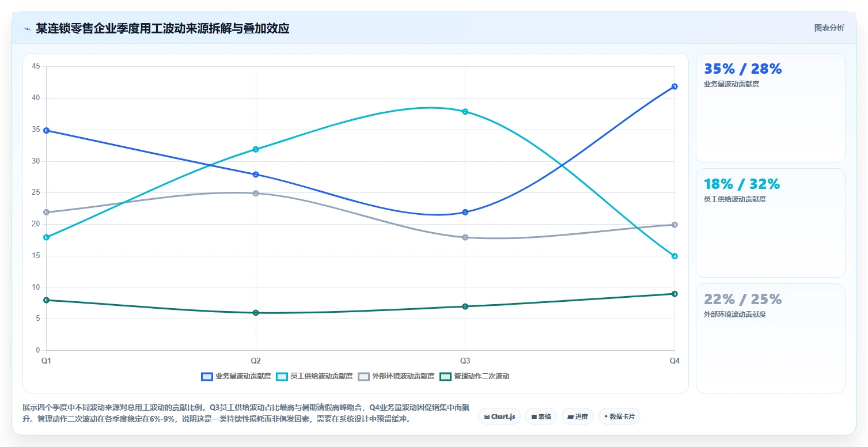Open the 35% / 28% 业务量 data card

[x=770, y=108]
